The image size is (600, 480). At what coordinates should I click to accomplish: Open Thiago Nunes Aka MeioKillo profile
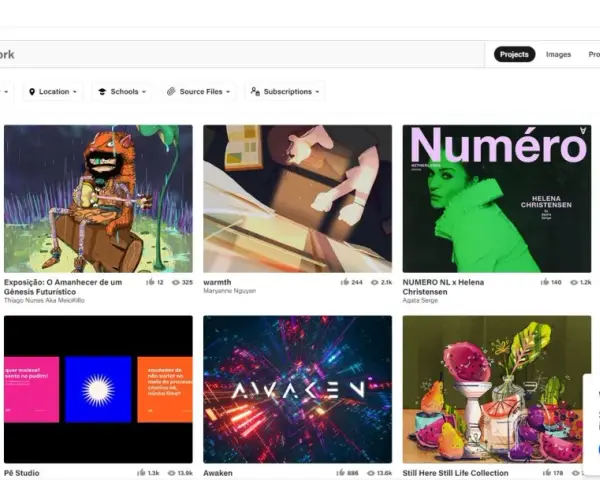pos(44,300)
